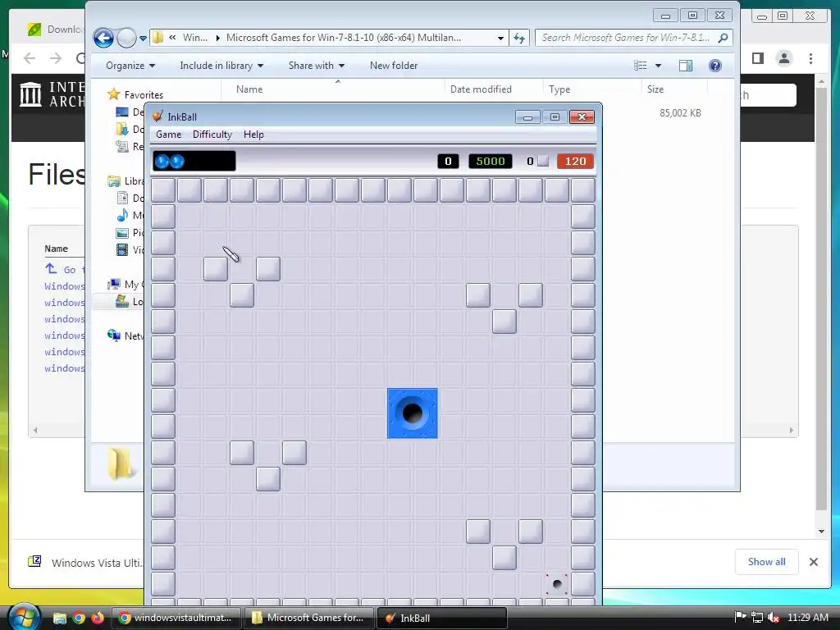This screenshot has height=630, width=840.
Task: Close the Chrome downloads bar
Action: 813,562
